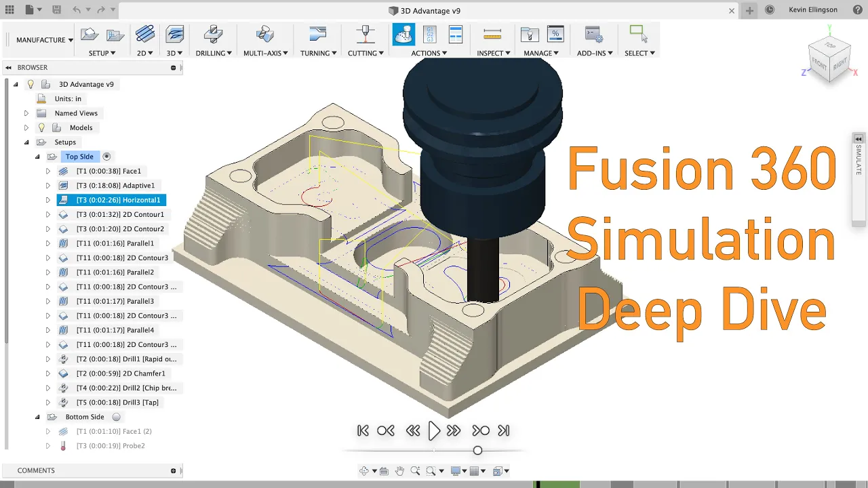Jump to simulation start button
This screenshot has width=868, height=488.
(x=363, y=430)
